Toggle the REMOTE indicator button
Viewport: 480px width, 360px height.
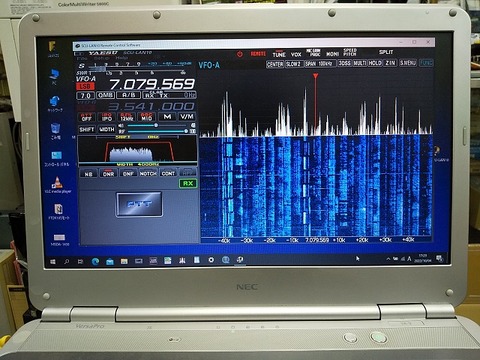258,54
